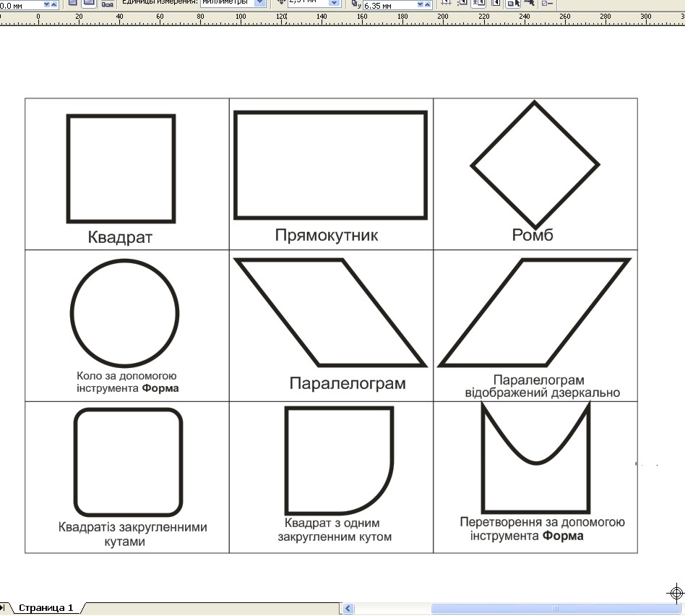Select the square with one rounded corner
This screenshot has height=616, width=685.
pyautogui.click(x=340, y=461)
